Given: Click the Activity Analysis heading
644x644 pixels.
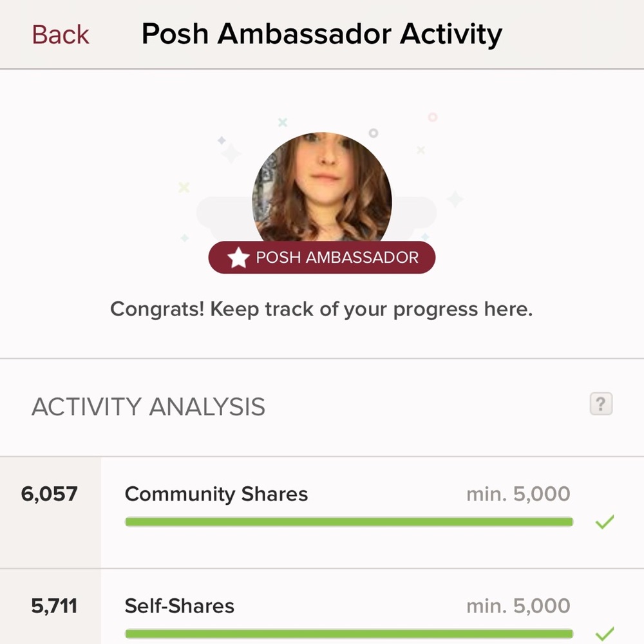Looking at the screenshot, I should coord(148,407).
